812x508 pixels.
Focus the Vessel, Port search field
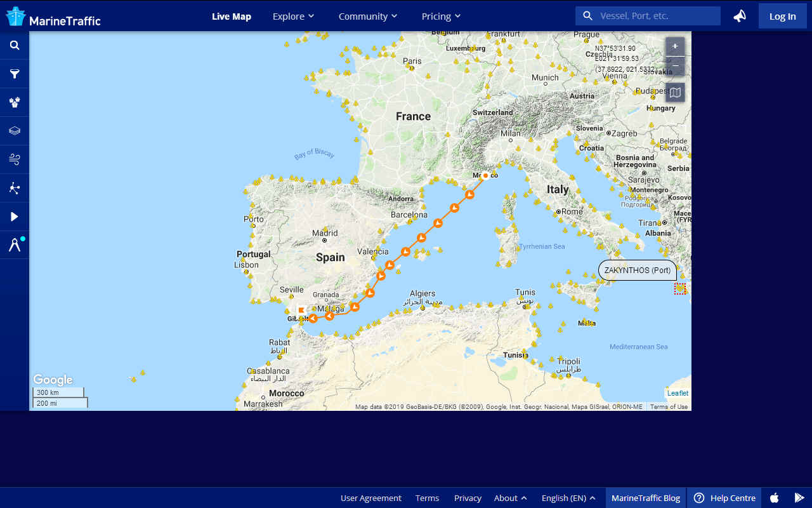point(648,16)
